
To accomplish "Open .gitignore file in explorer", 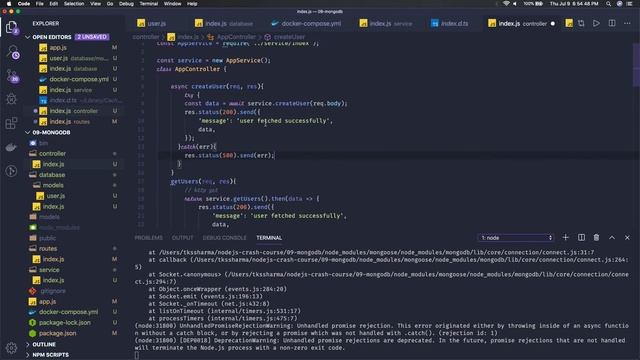I will coord(53,291).
